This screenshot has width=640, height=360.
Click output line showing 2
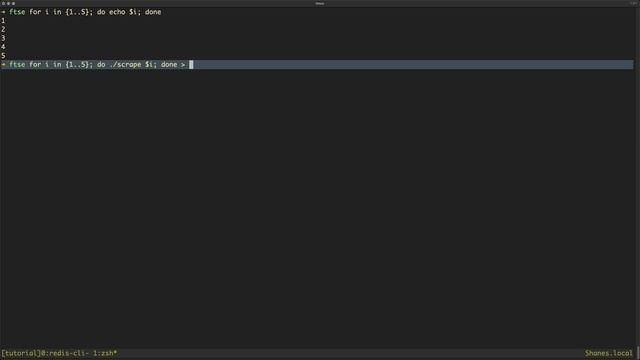click(3, 29)
